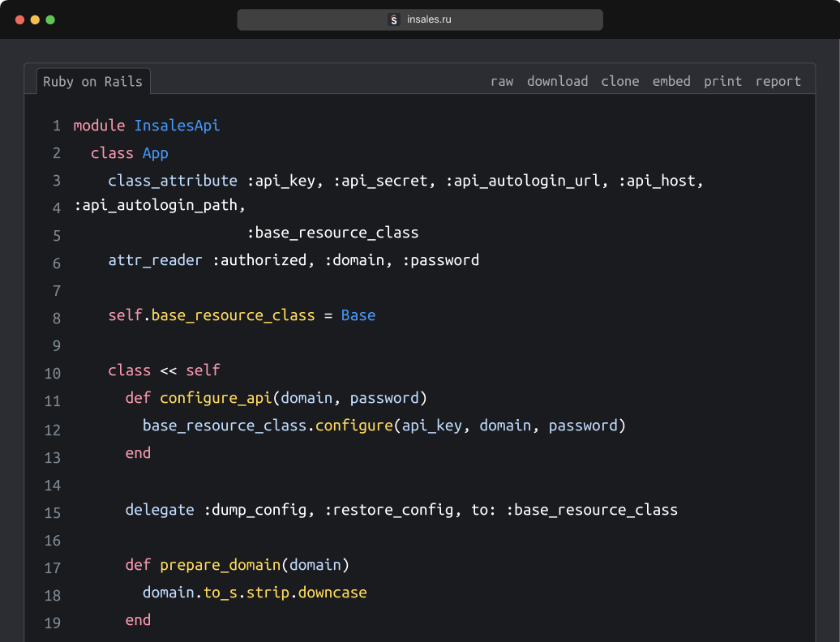The height and width of the screenshot is (642, 840).
Task: Download the code snippet
Action: 557,81
